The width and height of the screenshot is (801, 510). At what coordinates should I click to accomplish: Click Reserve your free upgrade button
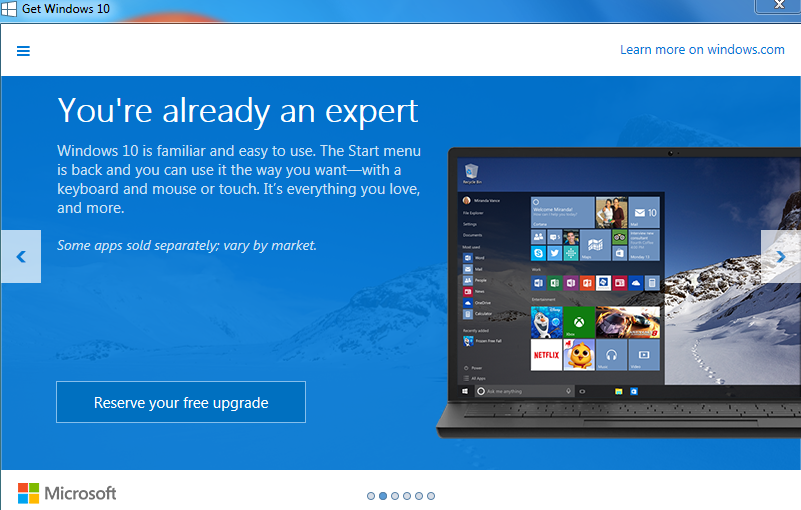pos(181,402)
